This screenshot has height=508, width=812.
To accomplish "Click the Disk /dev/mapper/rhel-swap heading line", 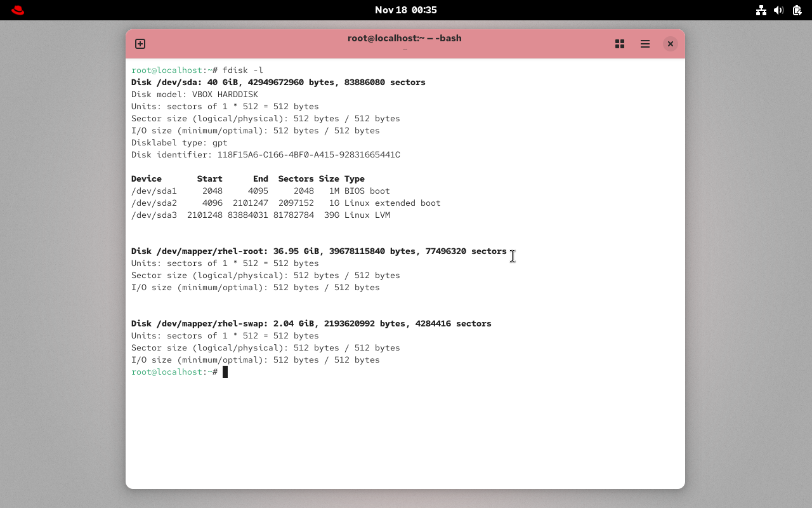I will point(311,324).
